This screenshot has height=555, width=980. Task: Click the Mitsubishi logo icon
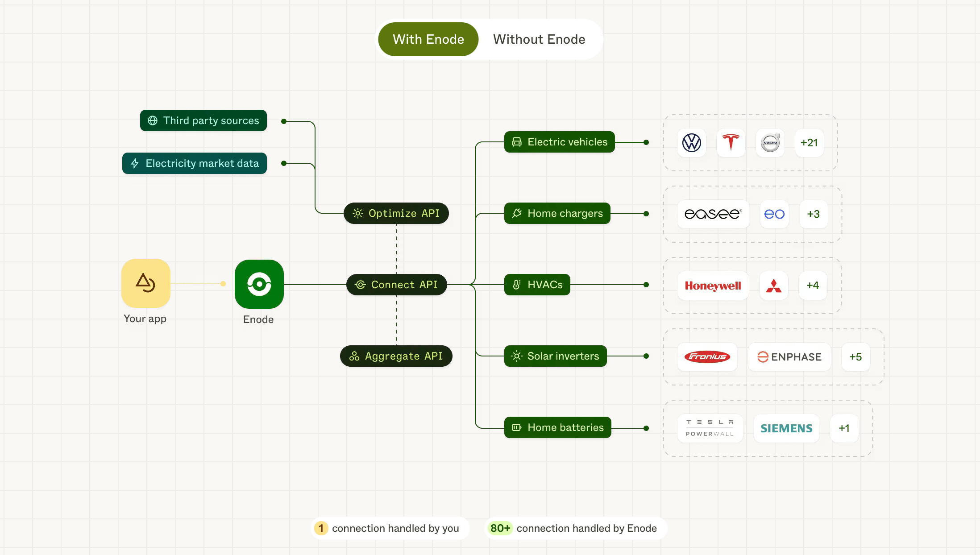tap(774, 286)
